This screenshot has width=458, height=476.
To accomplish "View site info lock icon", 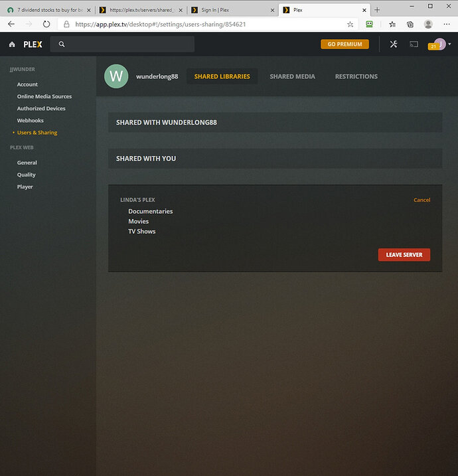I will click(66, 25).
